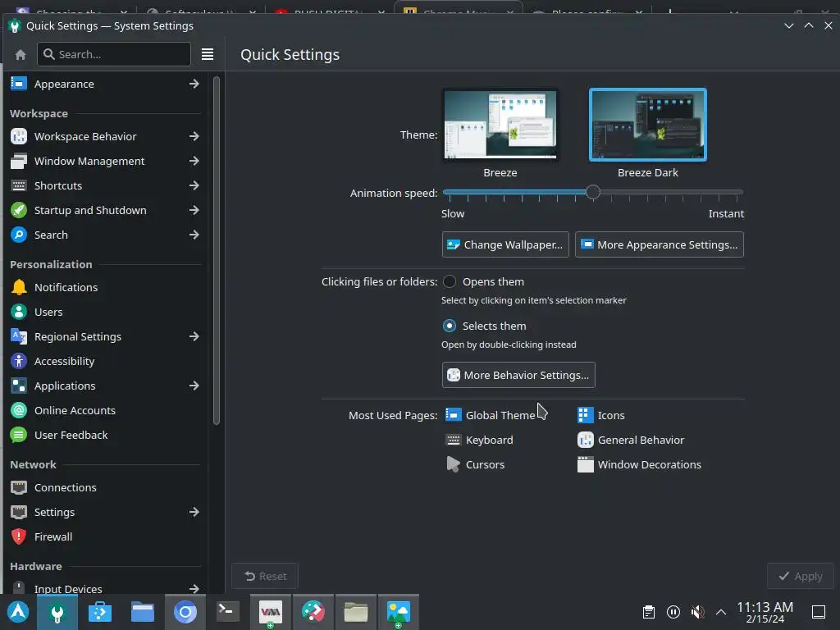840x630 pixels.
Task: Open the Notifications settings page
Action: [105, 288]
